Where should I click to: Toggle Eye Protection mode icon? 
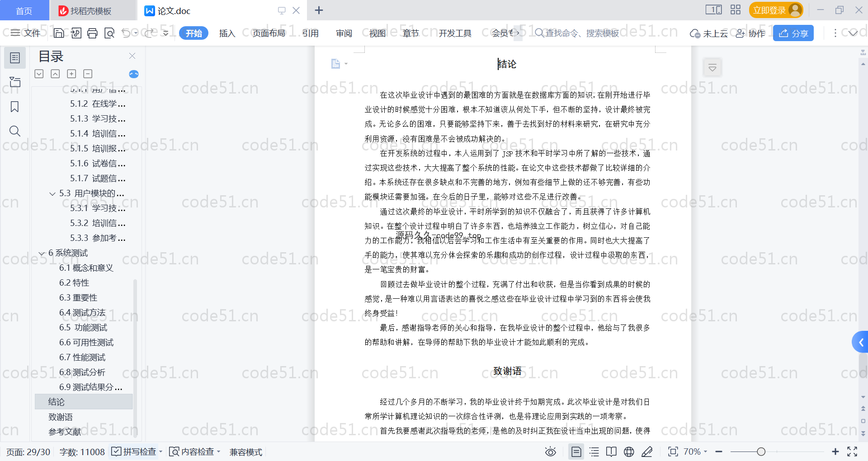551,452
